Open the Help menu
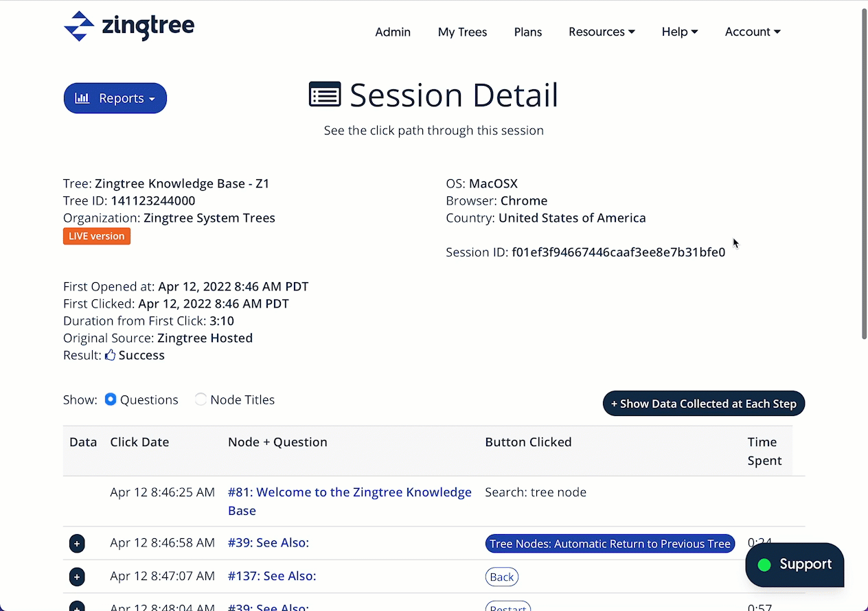 (x=680, y=32)
